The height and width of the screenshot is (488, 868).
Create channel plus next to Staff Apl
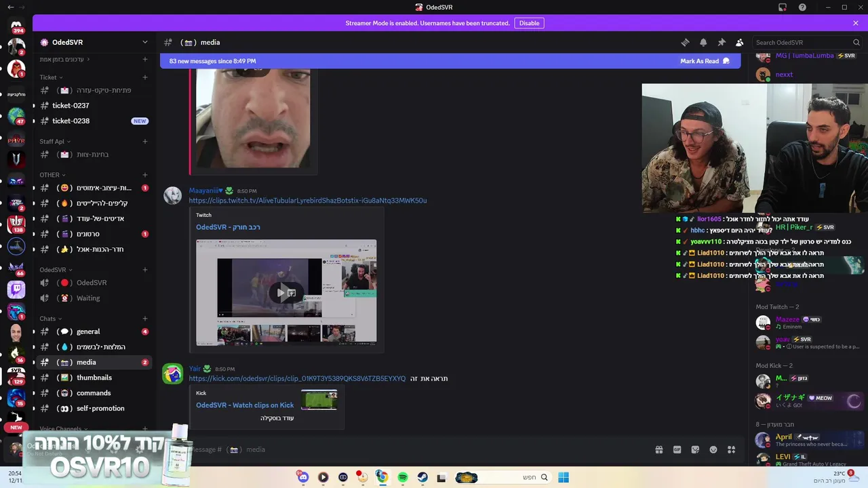pos(144,142)
